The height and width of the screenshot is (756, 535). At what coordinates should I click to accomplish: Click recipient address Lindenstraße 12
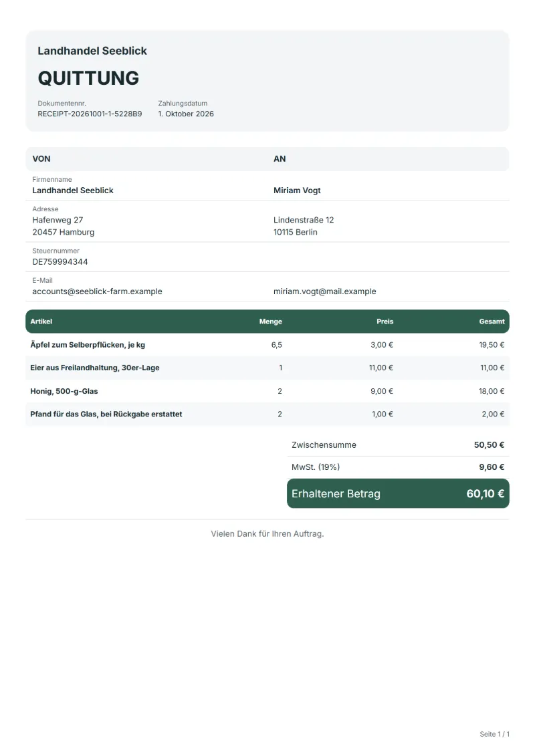click(x=304, y=220)
